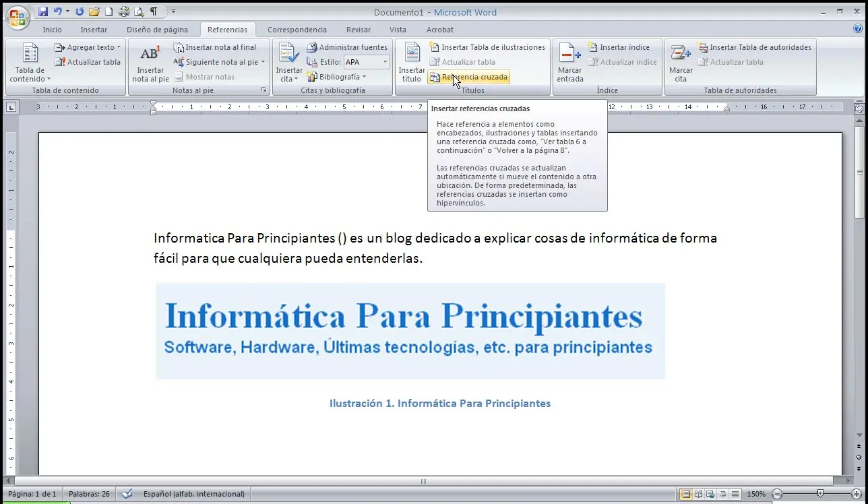
Task: Open the Acrobat tab
Action: (440, 30)
